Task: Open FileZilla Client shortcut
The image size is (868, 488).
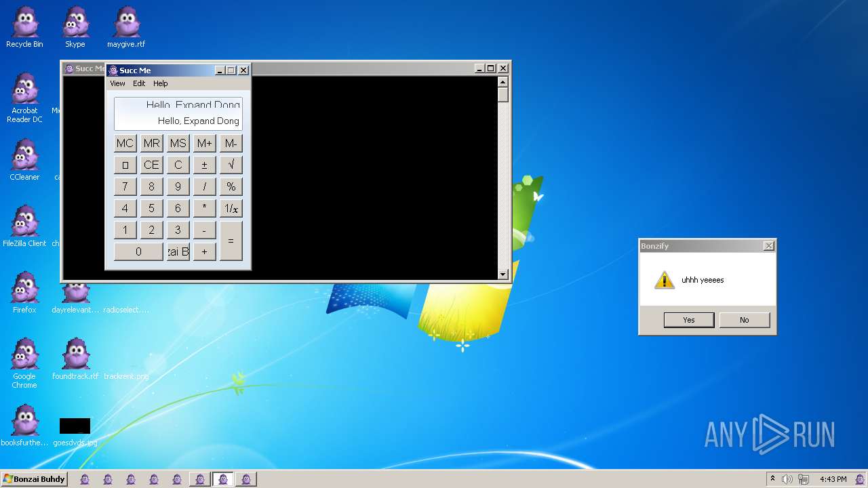Action: pos(24,227)
